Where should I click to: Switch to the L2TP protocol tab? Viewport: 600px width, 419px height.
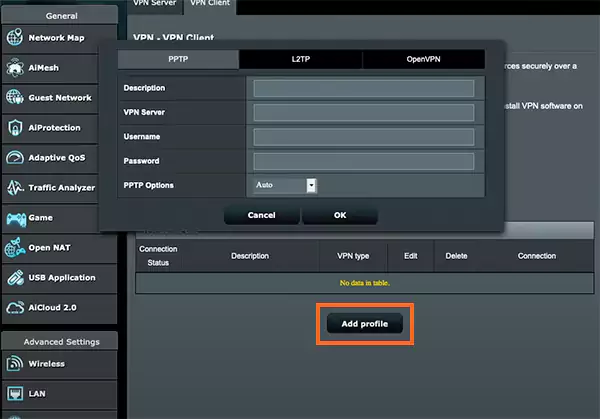[x=301, y=59]
